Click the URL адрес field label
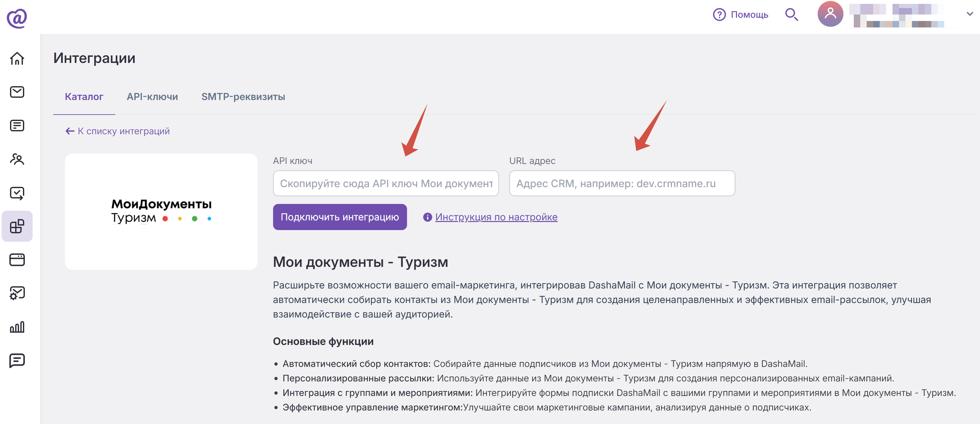The image size is (980, 424). click(532, 161)
